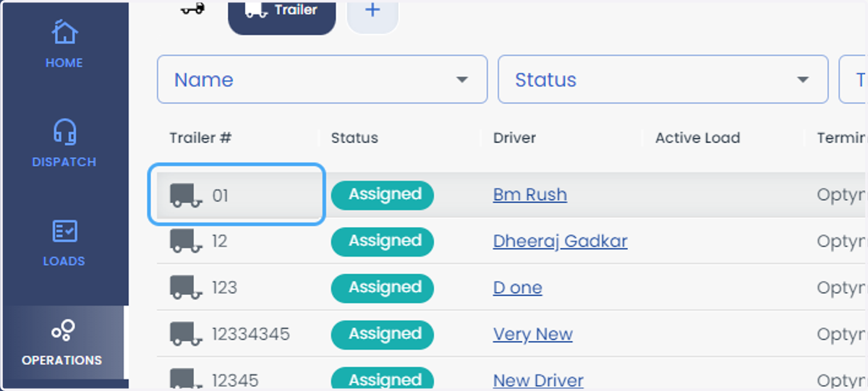Select trailer number 12 text
Viewport: 868px width, 391px height.
coord(219,241)
